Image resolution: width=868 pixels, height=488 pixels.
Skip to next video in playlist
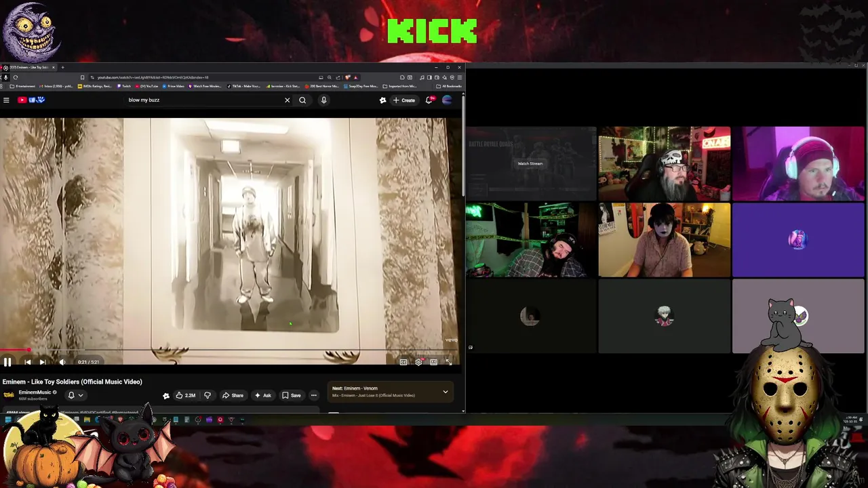click(43, 362)
